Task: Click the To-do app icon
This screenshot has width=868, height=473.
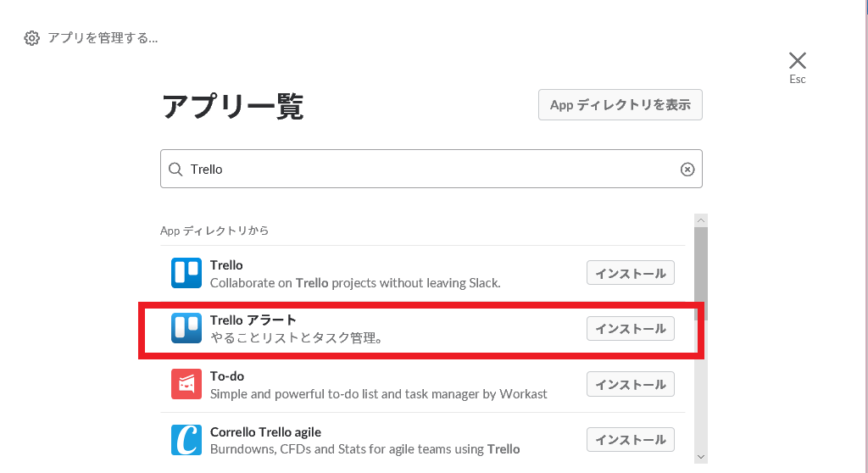Action: click(186, 384)
